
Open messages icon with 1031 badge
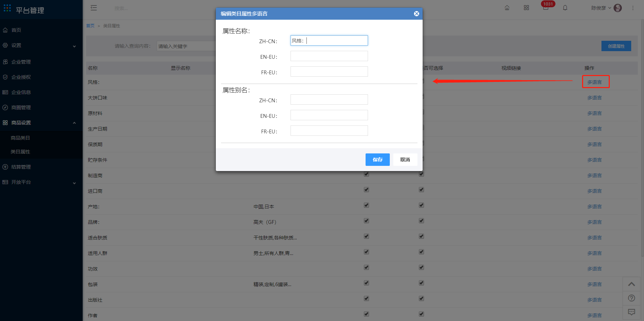click(x=546, y=7)
